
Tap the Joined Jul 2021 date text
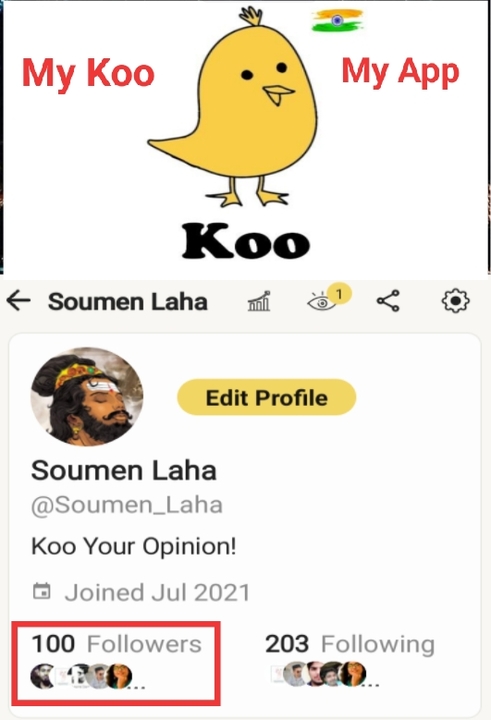157,592
